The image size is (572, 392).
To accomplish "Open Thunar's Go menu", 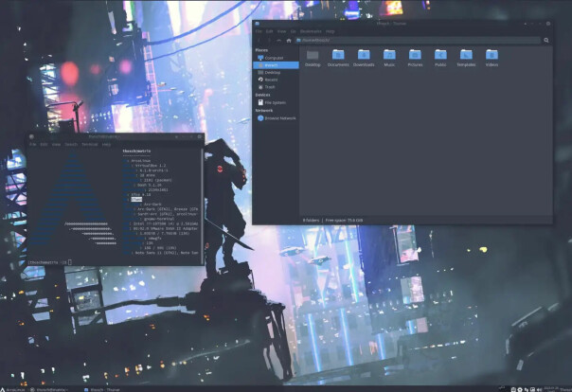I will (x=293, y=31).
